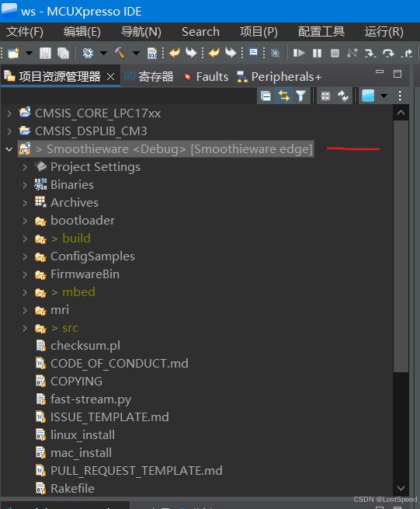Open the 导航(N) menu
This screenshot has height=509, width=420.
point(141,32)
